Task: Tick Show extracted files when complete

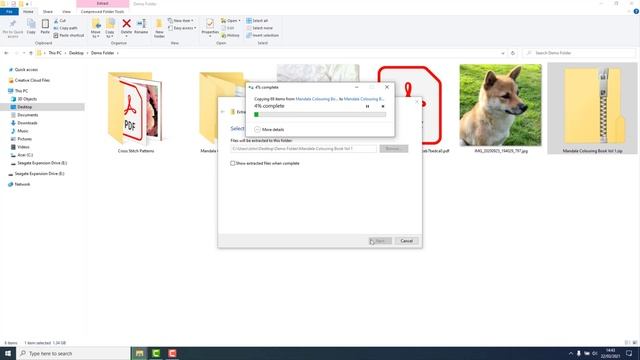Action: pos(233,163)
